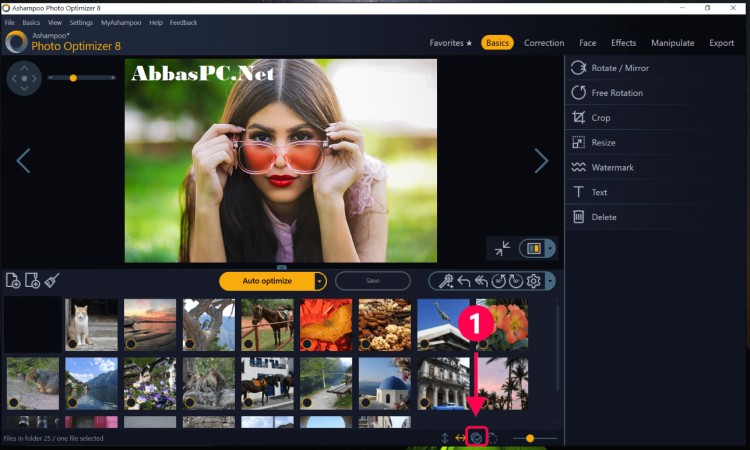Click the add folder icon
The height and width of the screenshot is (450, 750).
tap(32, 281)
